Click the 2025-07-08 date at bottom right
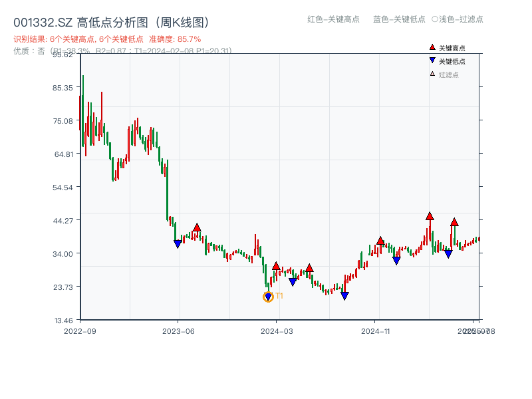532x399 pixels. 476,330
